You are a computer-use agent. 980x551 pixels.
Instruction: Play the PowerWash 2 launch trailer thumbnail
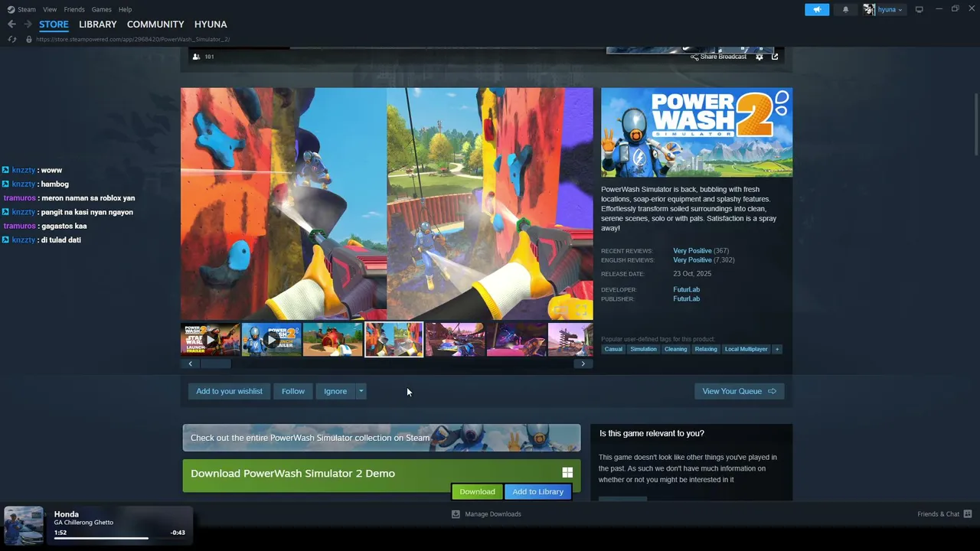click(272, 340)
